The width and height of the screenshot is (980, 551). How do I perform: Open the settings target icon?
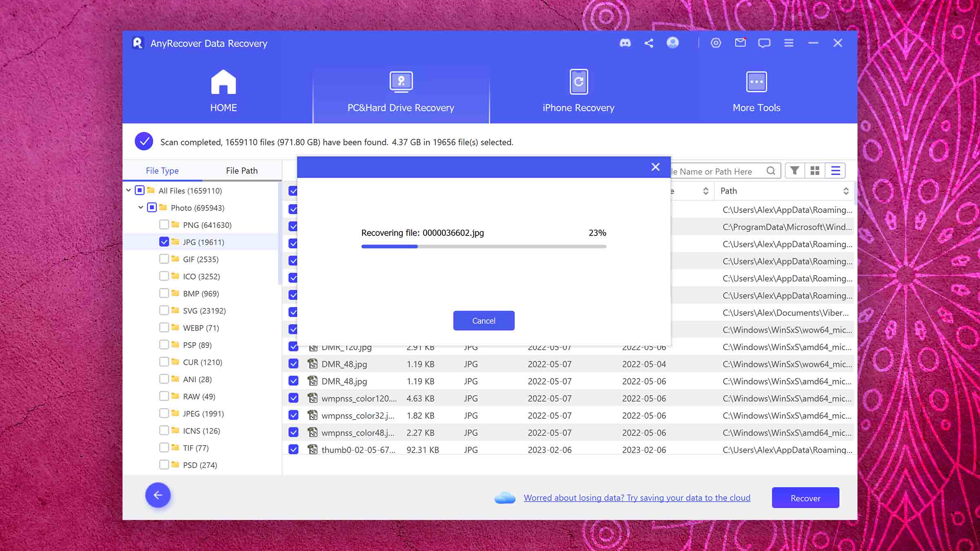point(716,43)
